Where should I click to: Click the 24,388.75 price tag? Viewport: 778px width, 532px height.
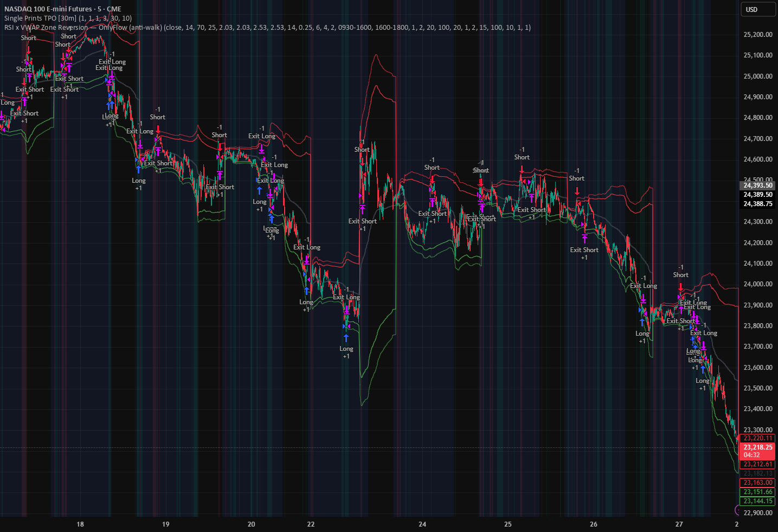coord(758,204)
